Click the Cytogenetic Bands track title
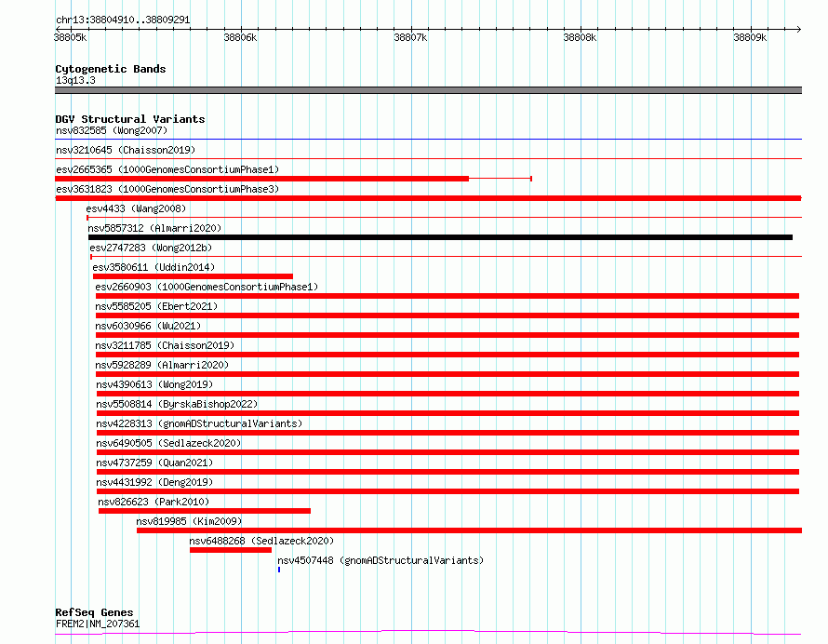 [111, 69]
